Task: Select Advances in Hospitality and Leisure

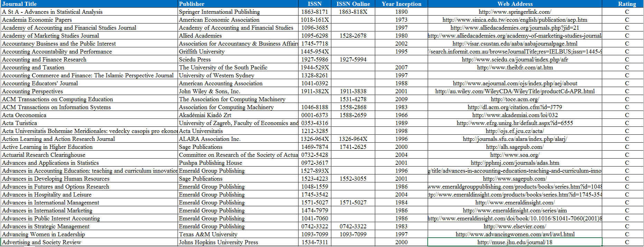Action: [x=89, y=194]
